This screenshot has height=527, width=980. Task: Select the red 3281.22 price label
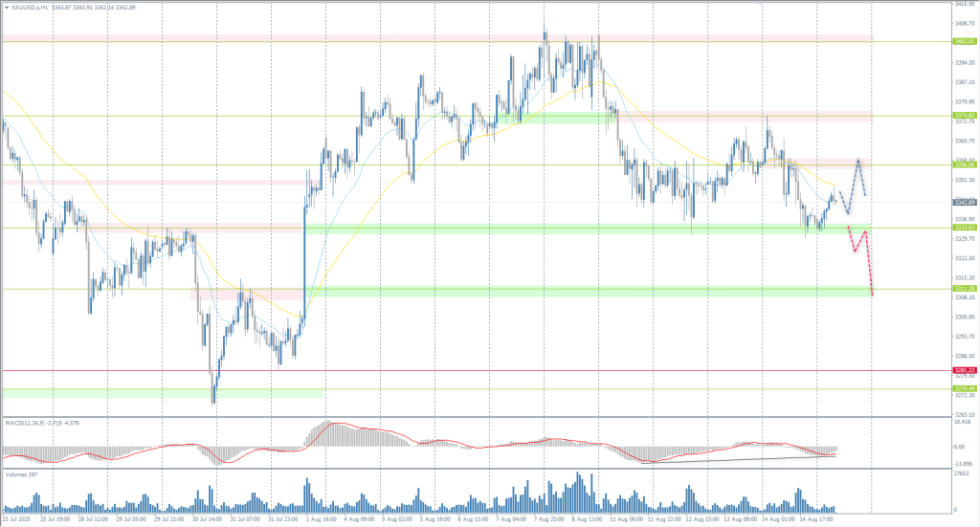[x=964, y=370]
